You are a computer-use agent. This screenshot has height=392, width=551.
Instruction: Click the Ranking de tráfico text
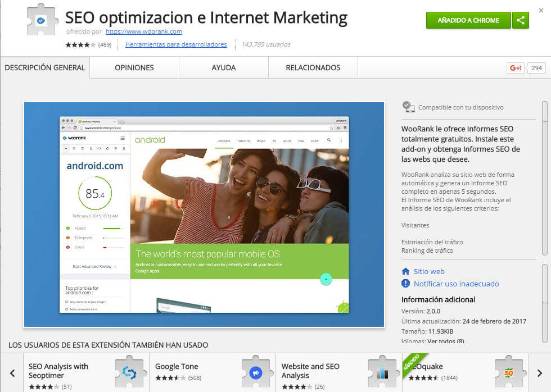click(427, 250)
